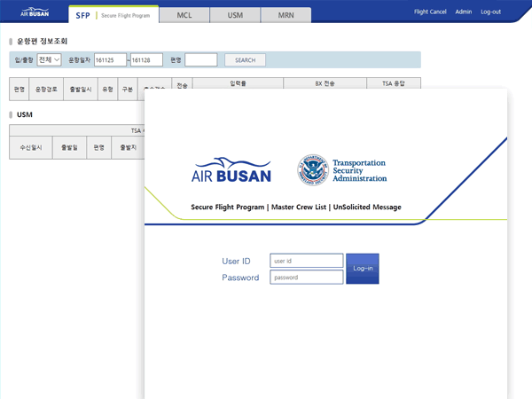Click the Air Busan logo in the header

click(35, 12)
